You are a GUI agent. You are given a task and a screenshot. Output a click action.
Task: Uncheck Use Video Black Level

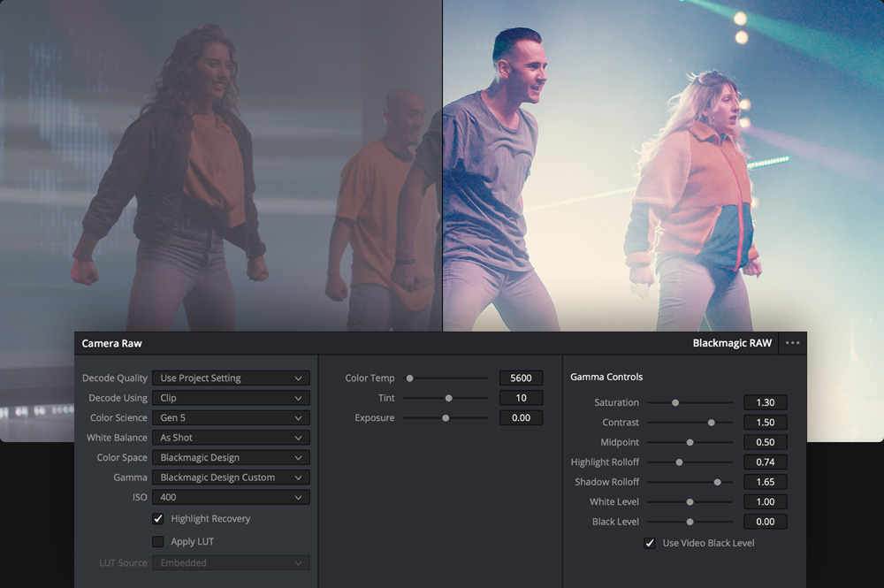[650, 543]
